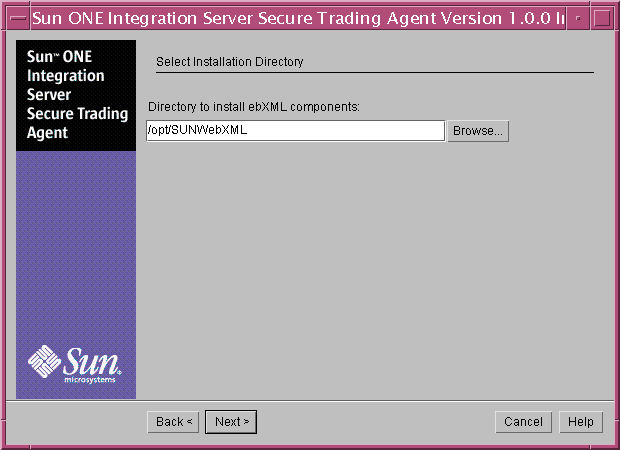Go to previous step with Back
Screen dimensions: 620x450
tap(173, 422)
